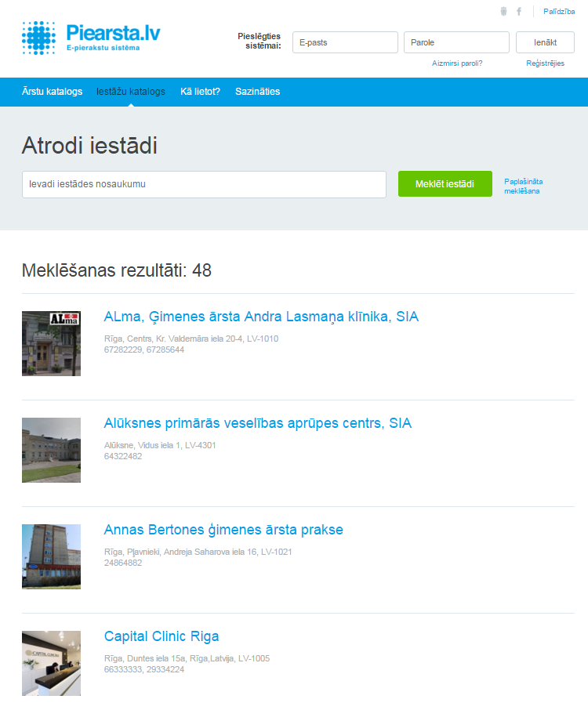Open the Facebook icon in header
This screenshot has height=710, width=588.
click(519, 11)
